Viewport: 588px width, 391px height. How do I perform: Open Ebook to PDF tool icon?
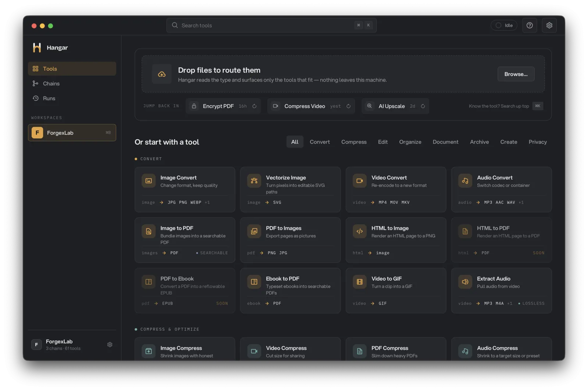[254, 282]
